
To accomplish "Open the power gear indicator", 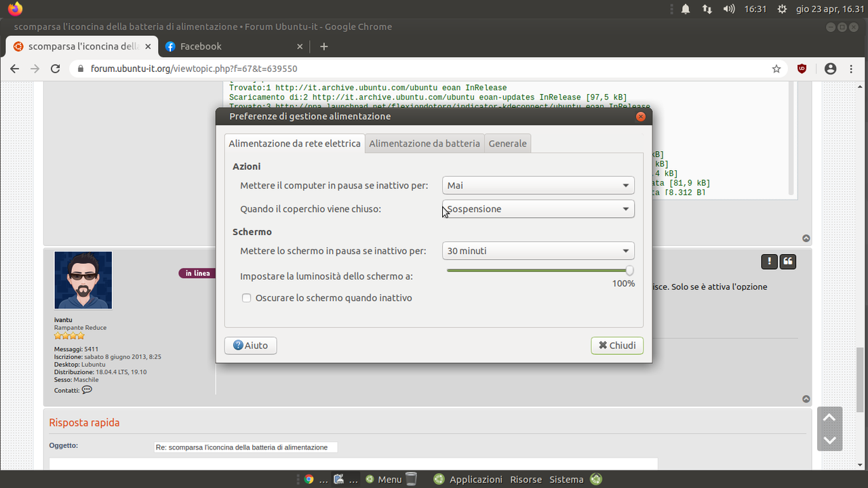I will [x=782, y=9].
